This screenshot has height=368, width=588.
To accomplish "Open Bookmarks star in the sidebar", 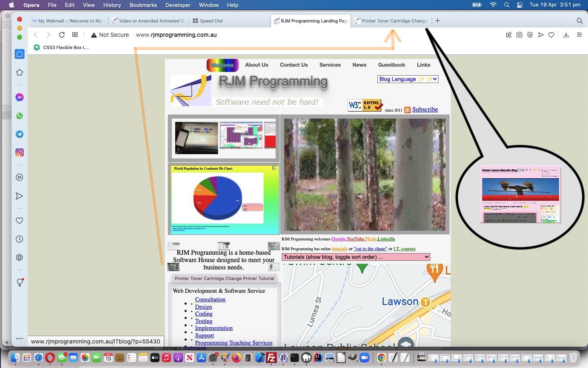I will (x=19, y=72).
